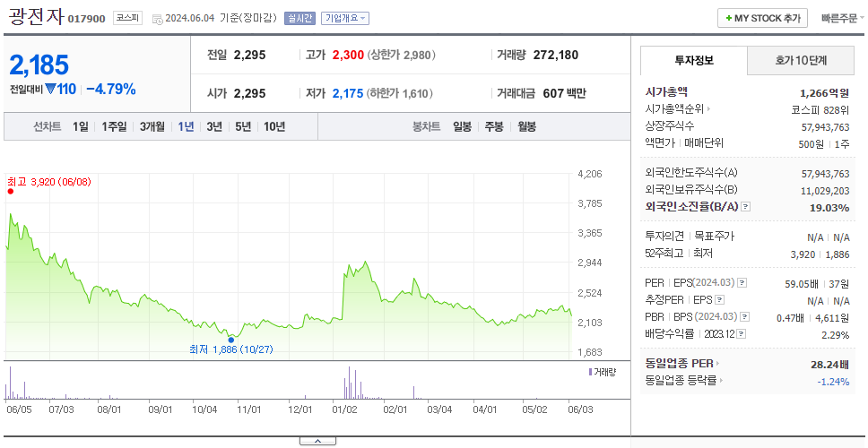
Task: Click the blue 최저 1,886 marker dot
Action: [x=230, y=340]
